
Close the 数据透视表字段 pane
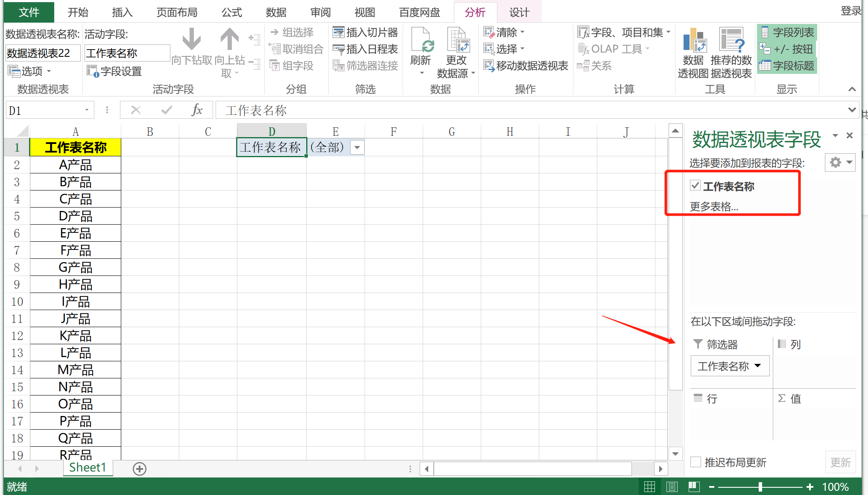pyautogui.click(x=850, y=135)
